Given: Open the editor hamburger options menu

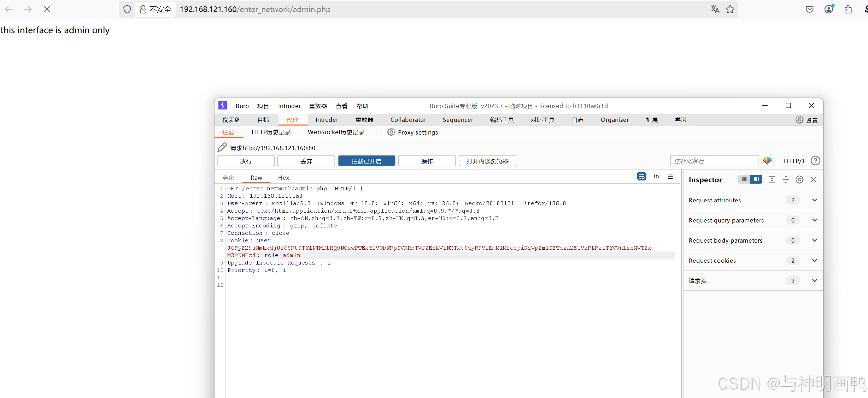Looking at the screenshot, I should click(x=670, y=177).
